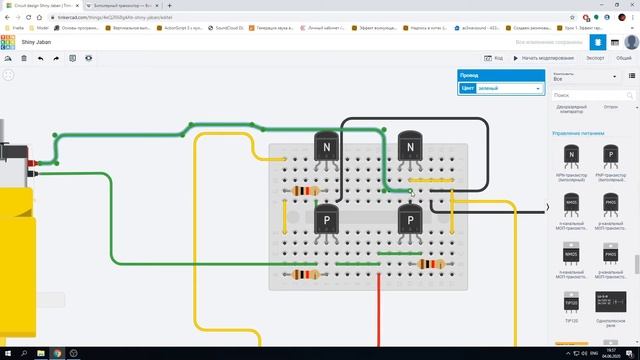Open the Windows Start menu
Screen dimensions: 640x360
coord(7,353)
